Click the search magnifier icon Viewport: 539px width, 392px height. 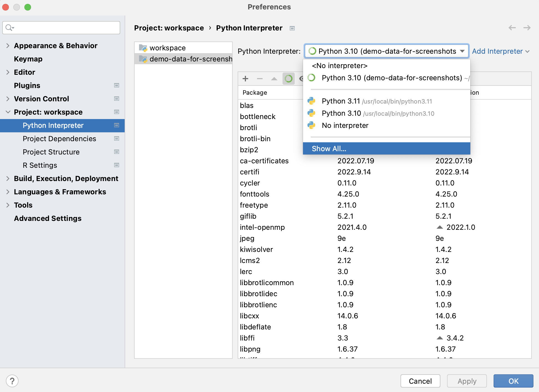tap(10, 28)
